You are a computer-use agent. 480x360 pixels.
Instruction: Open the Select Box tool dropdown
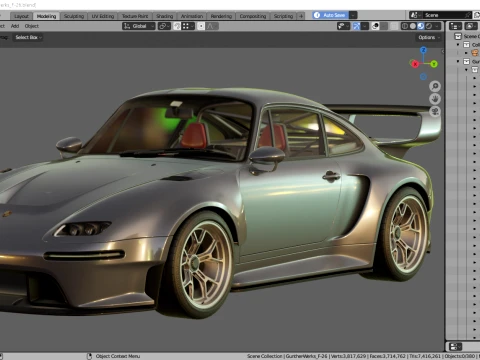click(28, 37)
